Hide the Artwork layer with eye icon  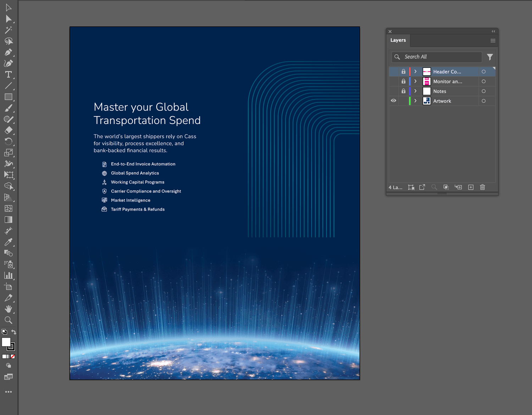(x=394, y=101)
